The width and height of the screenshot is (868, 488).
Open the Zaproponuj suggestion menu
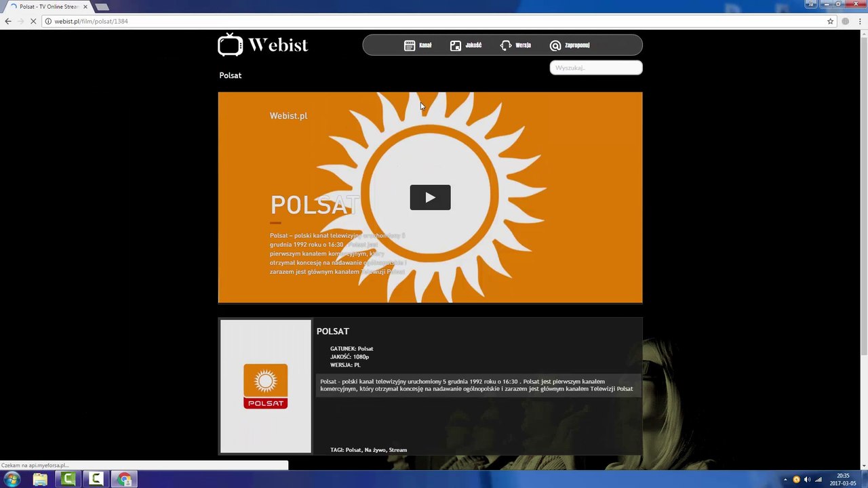570,45
